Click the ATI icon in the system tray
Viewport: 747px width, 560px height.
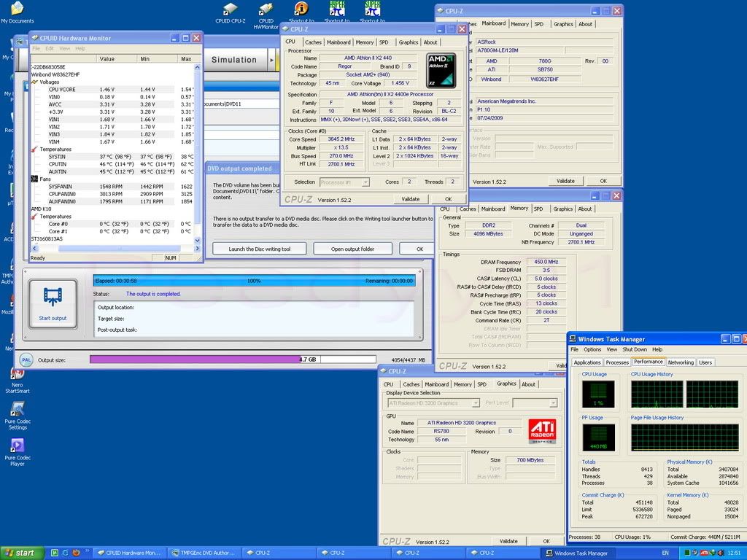click(703, 553)
